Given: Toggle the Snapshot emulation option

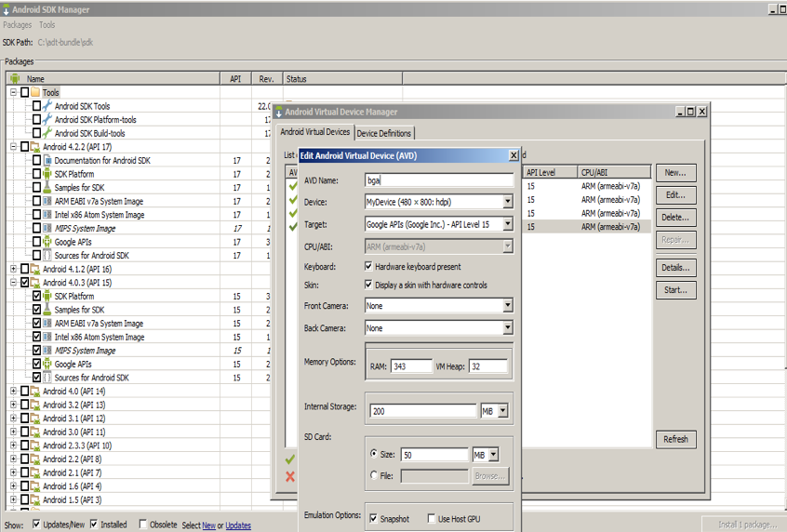Looking at the screenshot, I should (373, 518).
